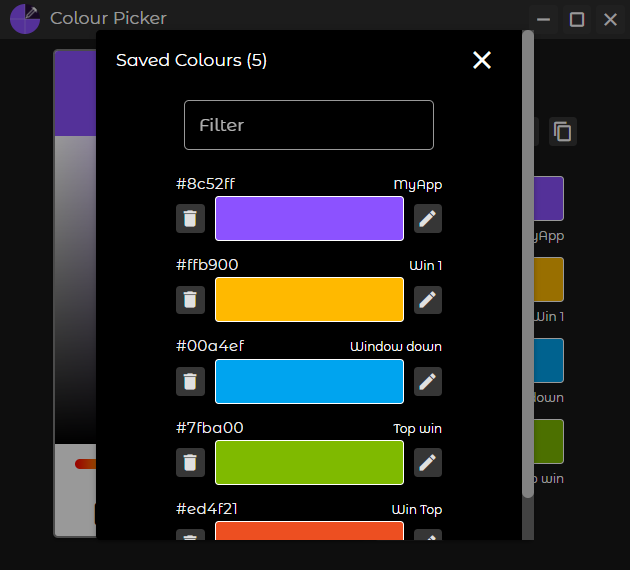This screenshot has height=570, width=630.
Task: Click the Colour Picker app logo
Action: pyautogui.click(x=25, y=19)
